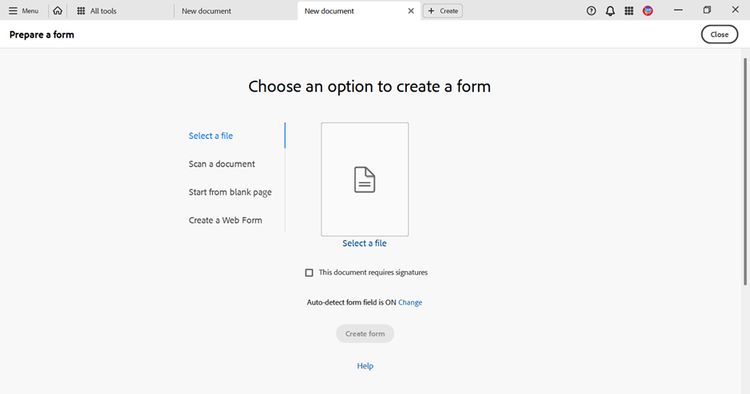The image size is (750, 394).
Task: Choose Create a Web Form option
Action: coord(225,220)
